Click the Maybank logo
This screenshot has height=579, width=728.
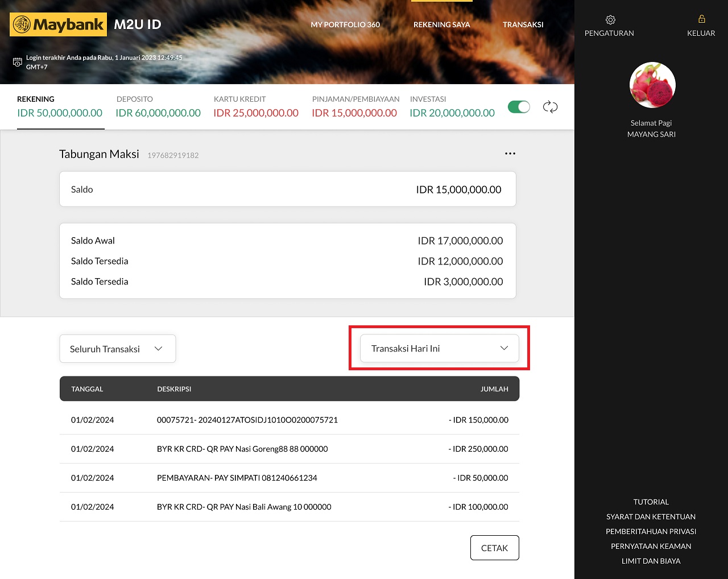point(57,24)
